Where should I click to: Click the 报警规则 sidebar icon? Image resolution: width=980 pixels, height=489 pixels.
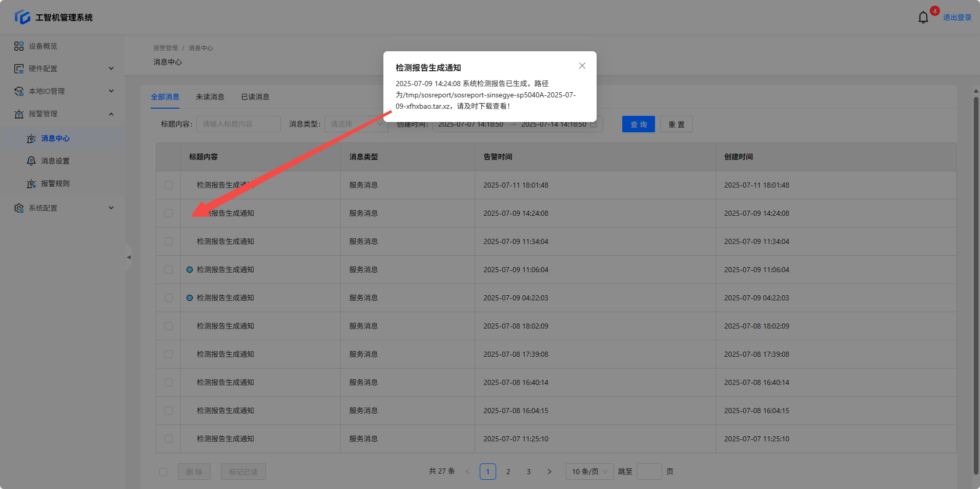[x=31, y=184]
